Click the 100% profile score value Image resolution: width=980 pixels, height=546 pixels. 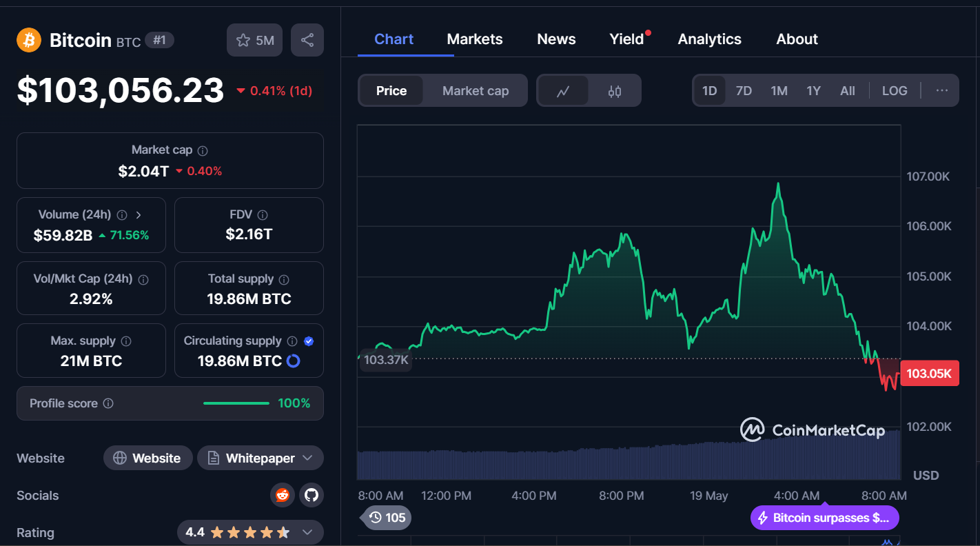point(294,403)
